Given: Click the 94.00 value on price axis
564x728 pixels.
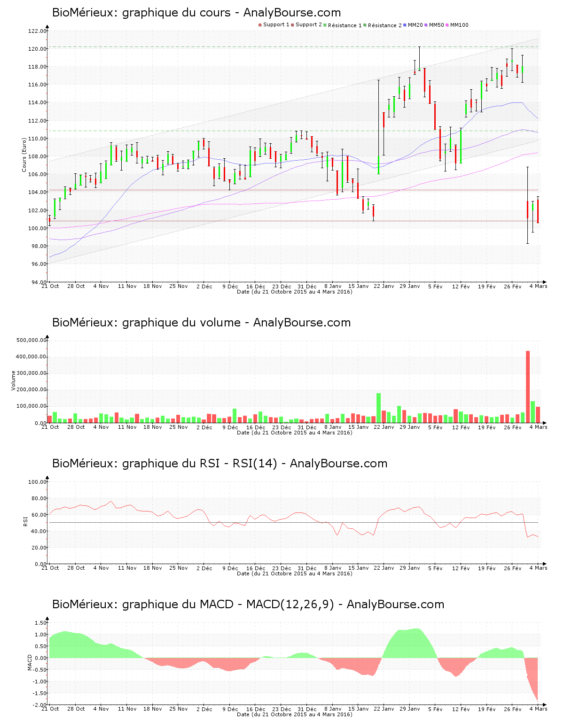Looking at the screenshot, I should coord(39,282).
